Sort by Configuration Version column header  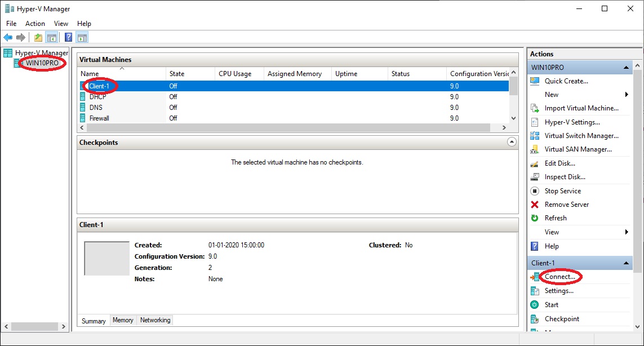coord(478,74)
